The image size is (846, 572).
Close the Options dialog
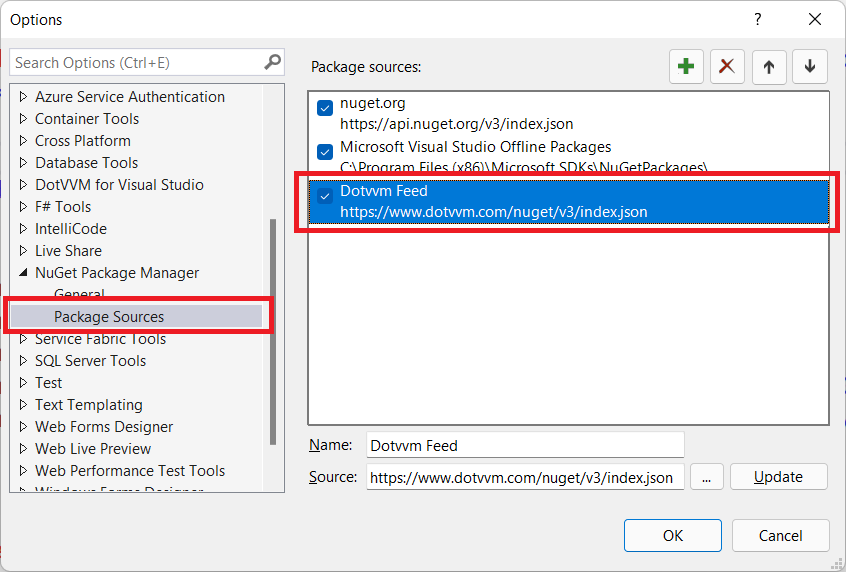pos(815,19)
